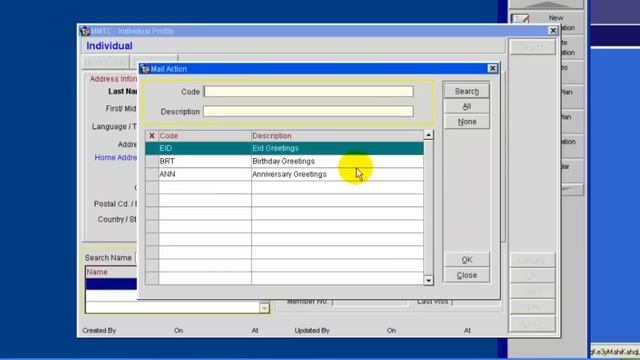This screenshot has width=640, height=360.
Task: Click New Reservation icon in right sidebar
Action: [520, 19]
